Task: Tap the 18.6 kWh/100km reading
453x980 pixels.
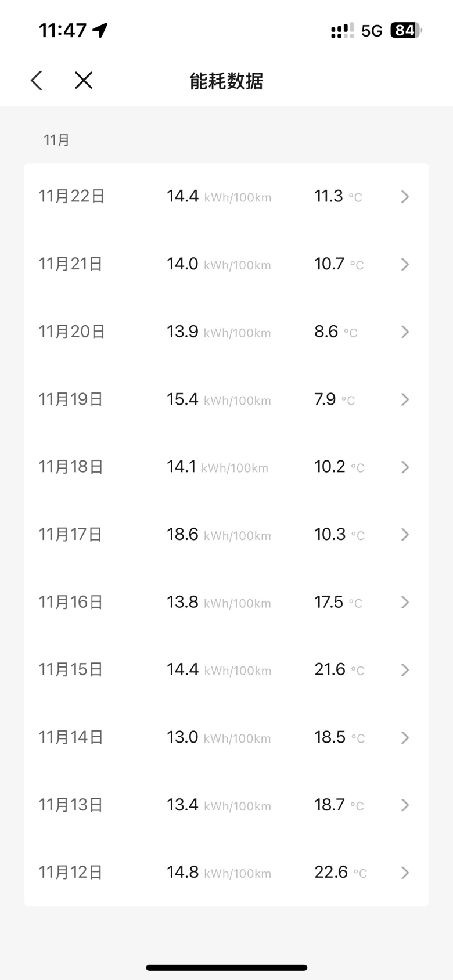Action: tap(219, 535)
